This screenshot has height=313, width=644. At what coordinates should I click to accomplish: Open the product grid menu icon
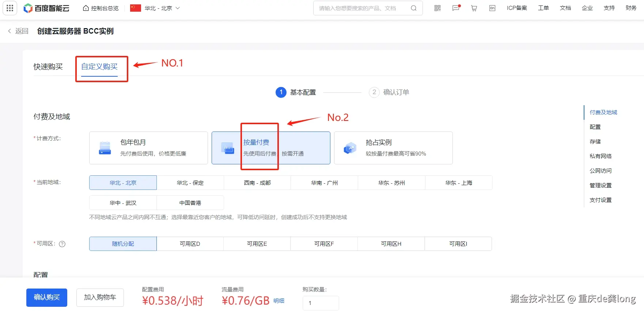10,8
